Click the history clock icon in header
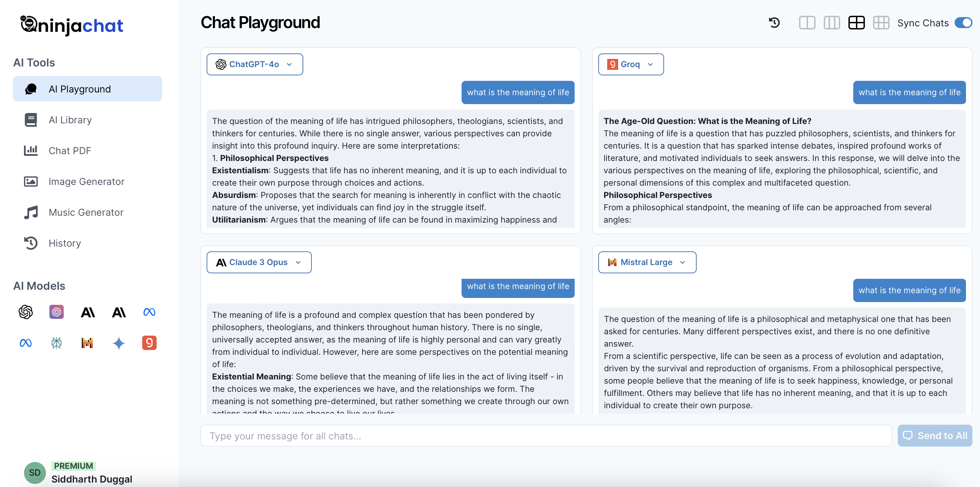980x487 pixels. coord(774,23)
